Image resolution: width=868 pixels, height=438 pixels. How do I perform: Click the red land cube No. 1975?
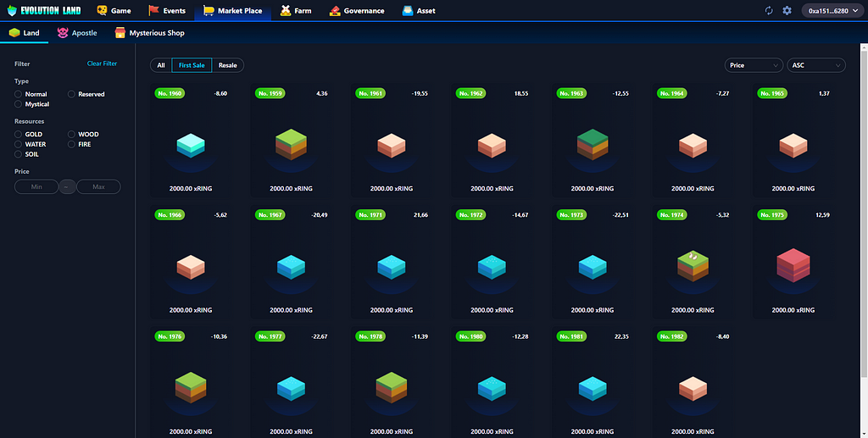point(793,265)
